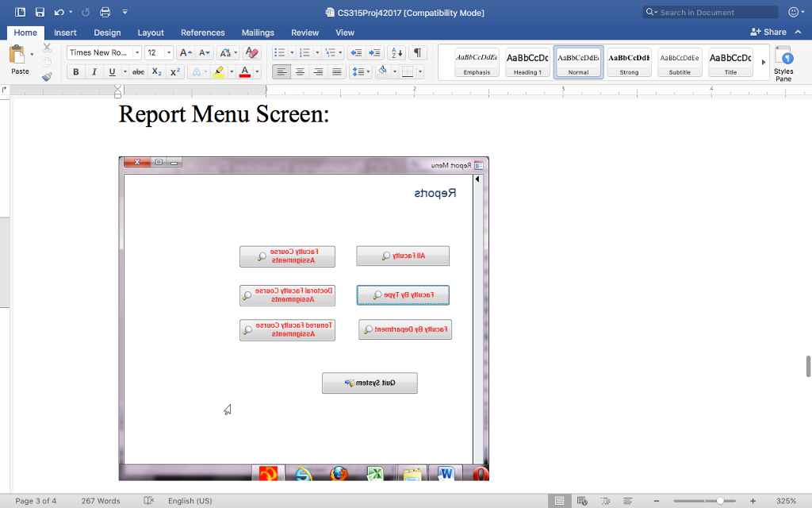Apply the Heading 1 style
The width and height of the screenshot is (812, 508).
(527, 62)
